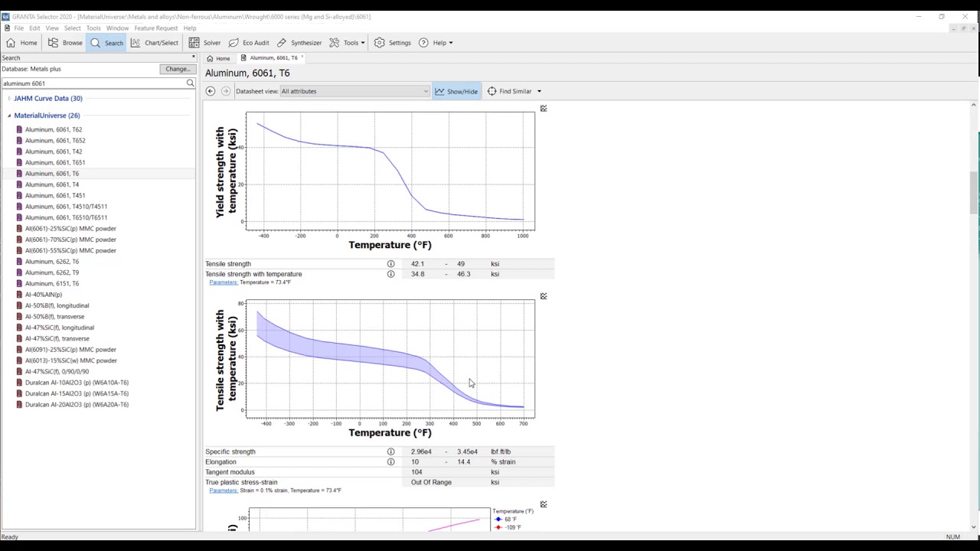Select Aluminum, 6151, T6 record
The width and height of the screenshot is (980, 551).
point(51,284)
